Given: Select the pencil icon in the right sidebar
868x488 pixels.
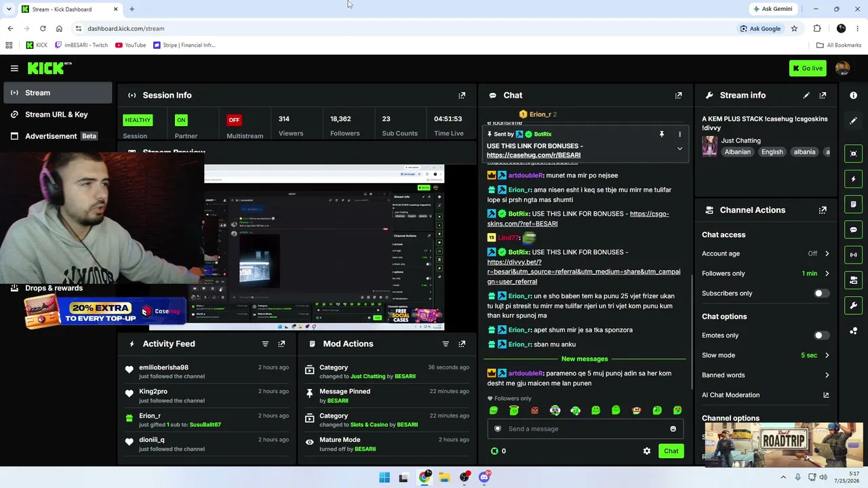Looking at the screenshot, I should coord(853,121).
